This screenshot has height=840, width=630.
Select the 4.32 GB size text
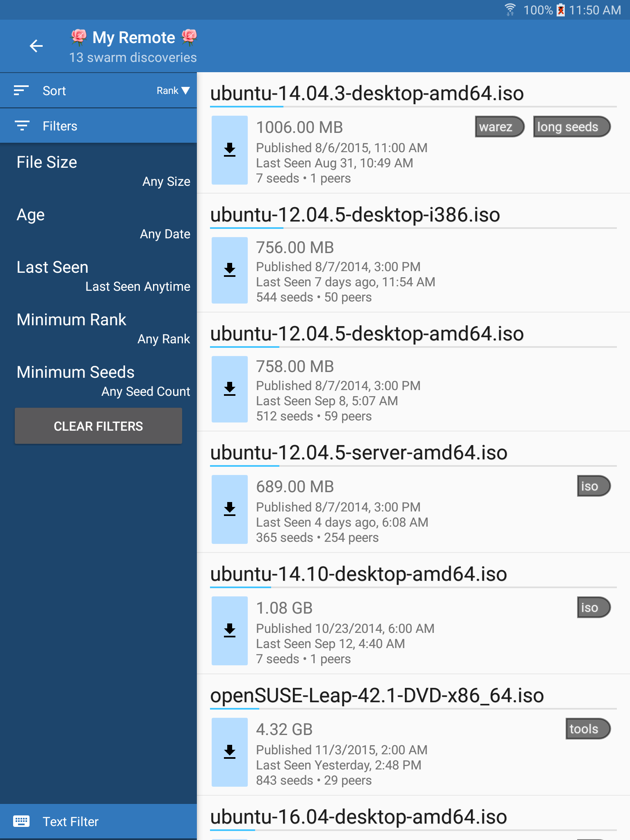(x=284, y=730)
